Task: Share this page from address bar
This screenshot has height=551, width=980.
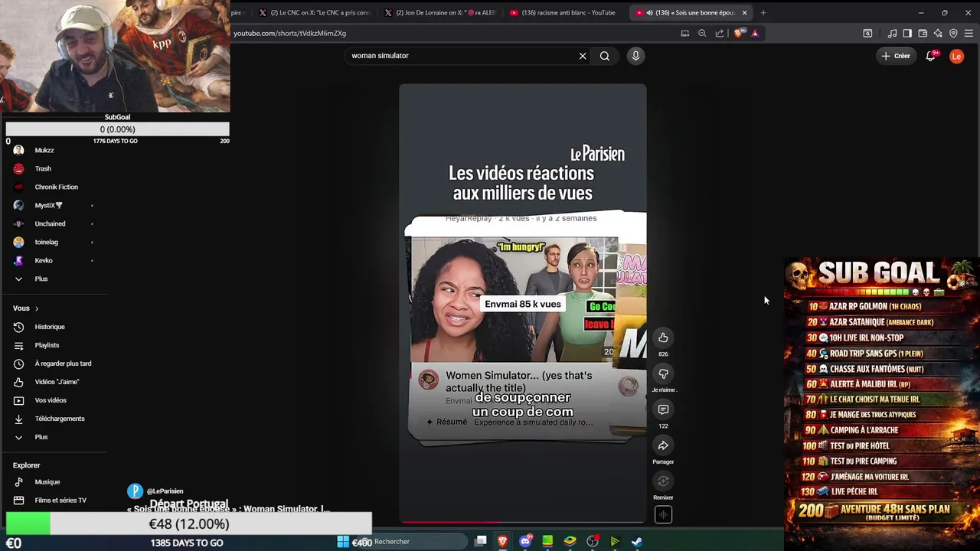Action: pyautogui.click(x=720, y=33)
